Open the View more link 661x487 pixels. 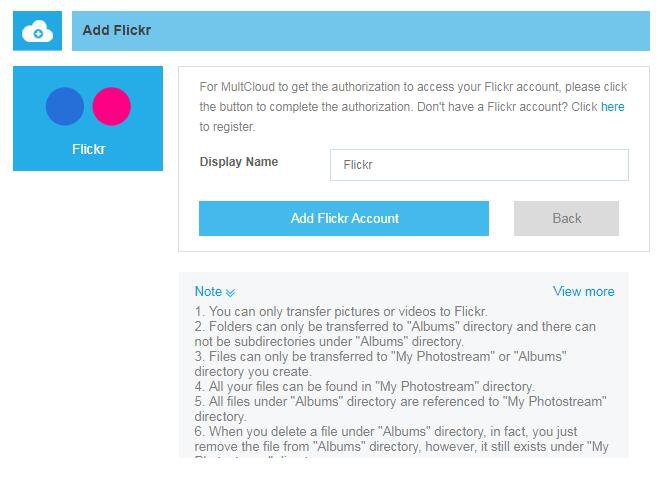tap(583, 291)
